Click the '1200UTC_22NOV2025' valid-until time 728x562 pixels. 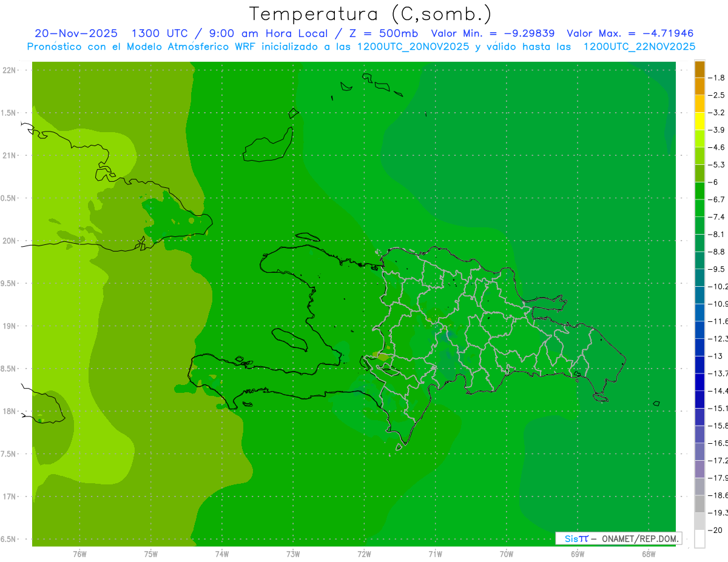tap(639, 47)
